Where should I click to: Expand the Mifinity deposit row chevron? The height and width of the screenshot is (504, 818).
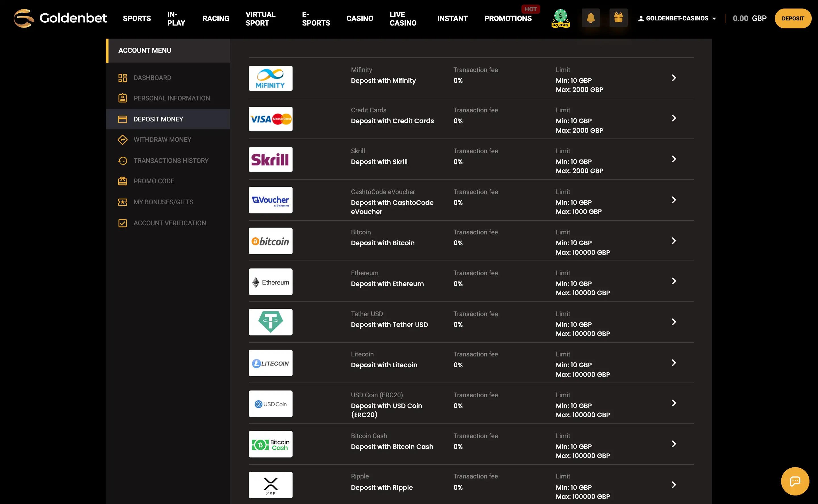click(673, 78)
